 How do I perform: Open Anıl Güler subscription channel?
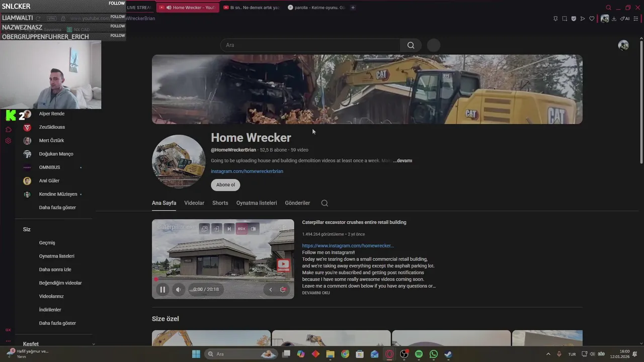coord(49,181)
